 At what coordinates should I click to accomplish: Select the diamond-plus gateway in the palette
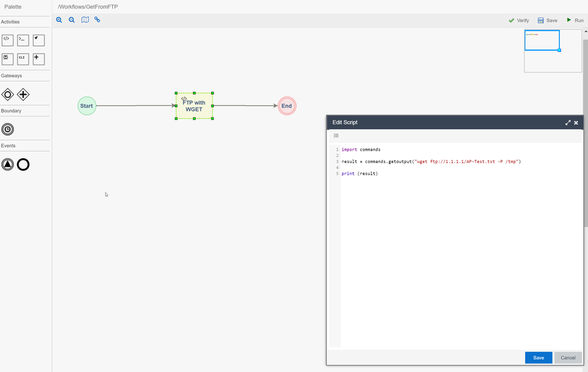click(23, 94)
